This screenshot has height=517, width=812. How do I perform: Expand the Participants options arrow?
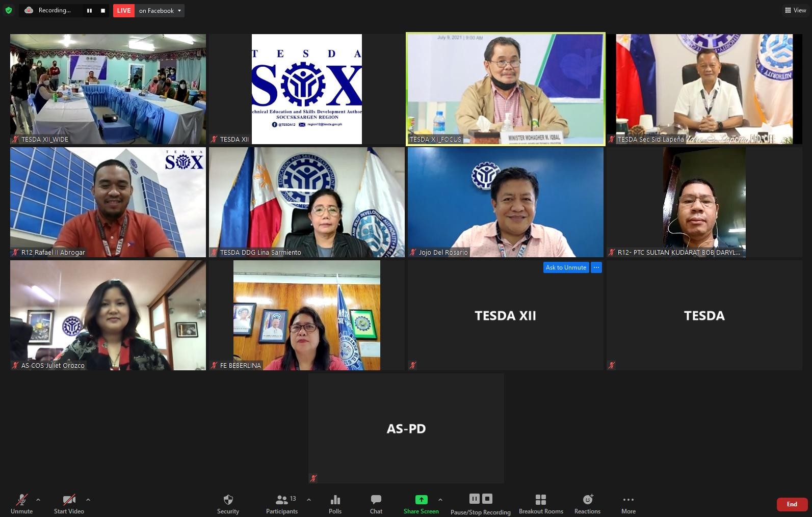pos(309,500)
